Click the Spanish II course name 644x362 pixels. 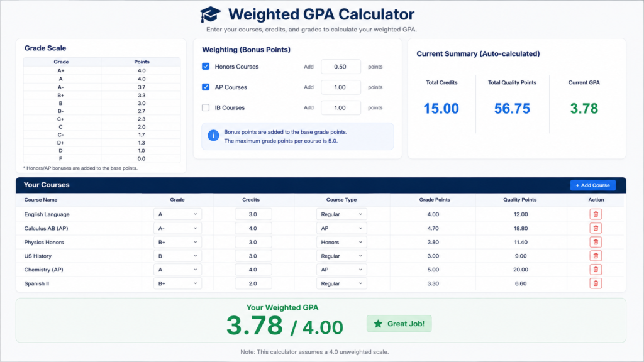(x=36, y=283)
